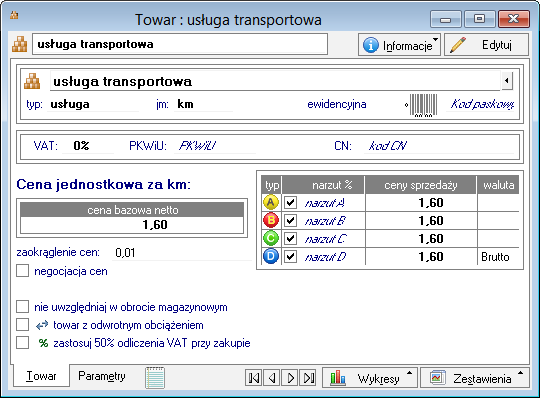Click the Edytuj button
Screen dimensions: 540x398
pos(486,45)
